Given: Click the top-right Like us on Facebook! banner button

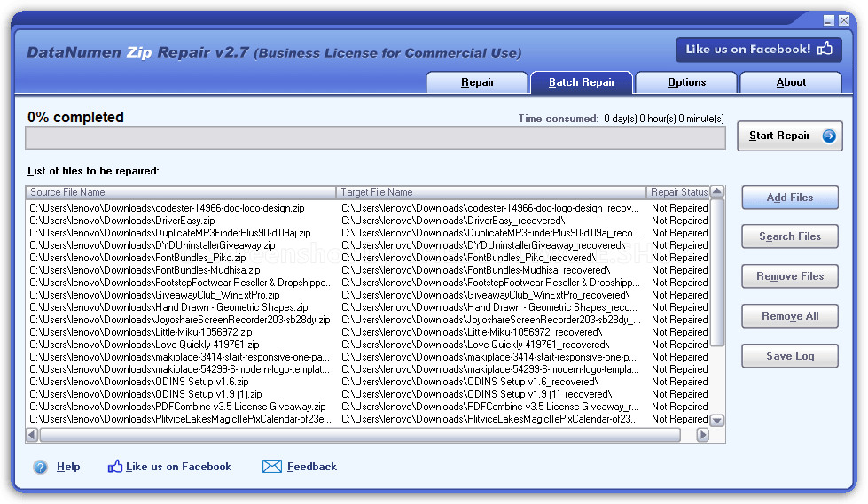Looking at the screenshot, I should coord(759,50).
